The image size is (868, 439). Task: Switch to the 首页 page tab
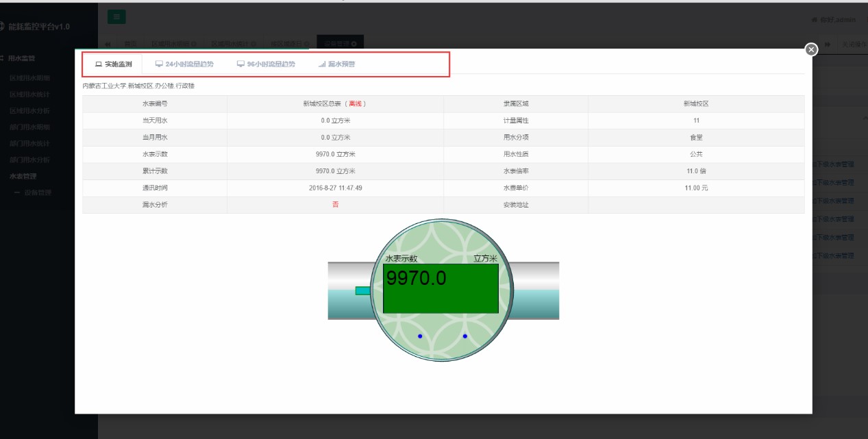tap(129, 44)
